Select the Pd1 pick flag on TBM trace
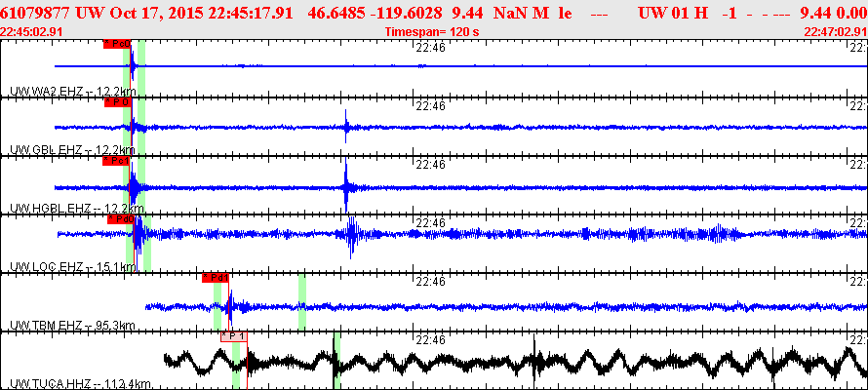The width and height of the screenshot is (868, 390). [216, 278]
